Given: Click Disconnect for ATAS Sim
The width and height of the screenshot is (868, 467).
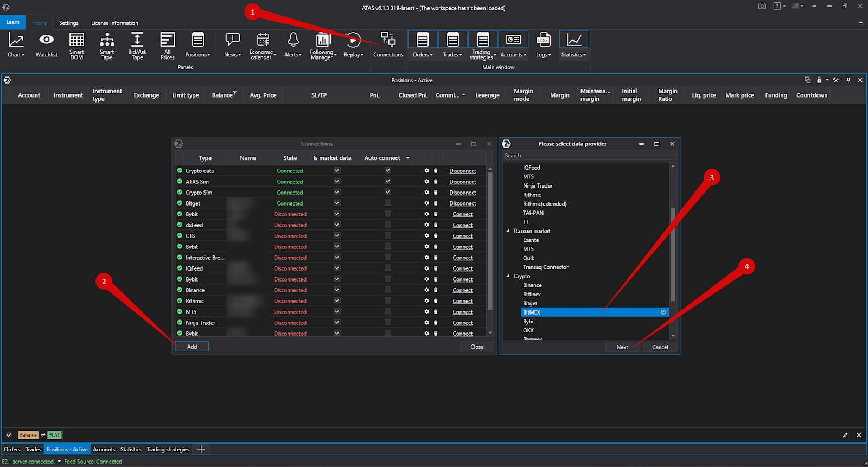Looking at the screenshot, I should coord(462,182).
